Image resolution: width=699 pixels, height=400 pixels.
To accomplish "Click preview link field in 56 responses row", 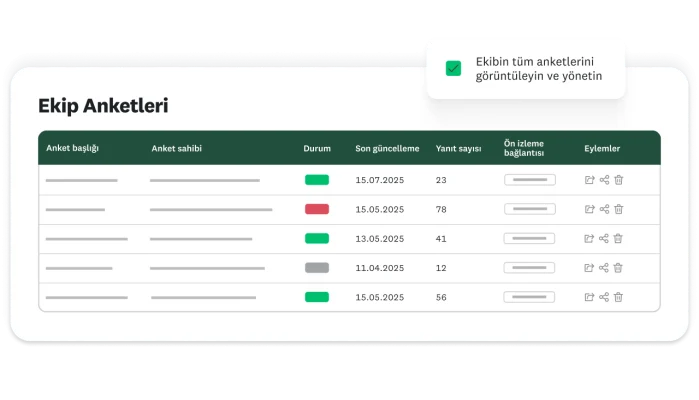I will [529, 297].
